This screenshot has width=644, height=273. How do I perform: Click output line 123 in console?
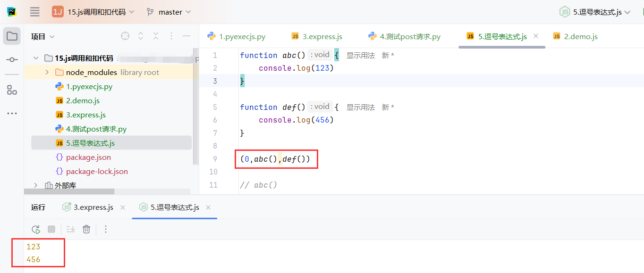coord(34,247)
